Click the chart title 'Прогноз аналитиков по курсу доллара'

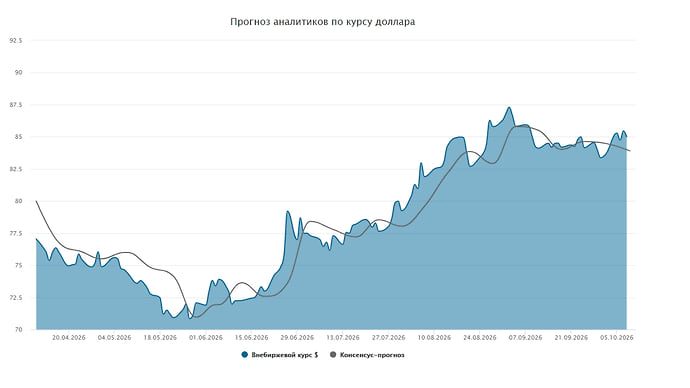click(x=323, y=22)
